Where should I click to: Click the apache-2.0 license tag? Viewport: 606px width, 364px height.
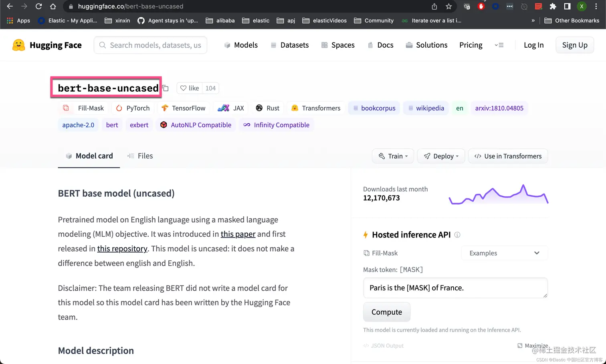click(78, 125)
